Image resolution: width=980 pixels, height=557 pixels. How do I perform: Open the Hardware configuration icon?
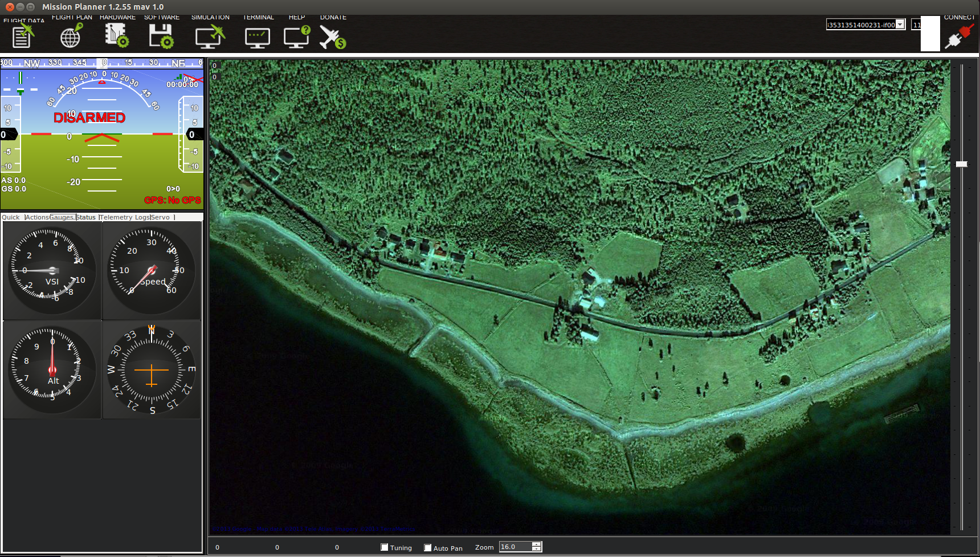pyautogui.click(x=117, y=36)
